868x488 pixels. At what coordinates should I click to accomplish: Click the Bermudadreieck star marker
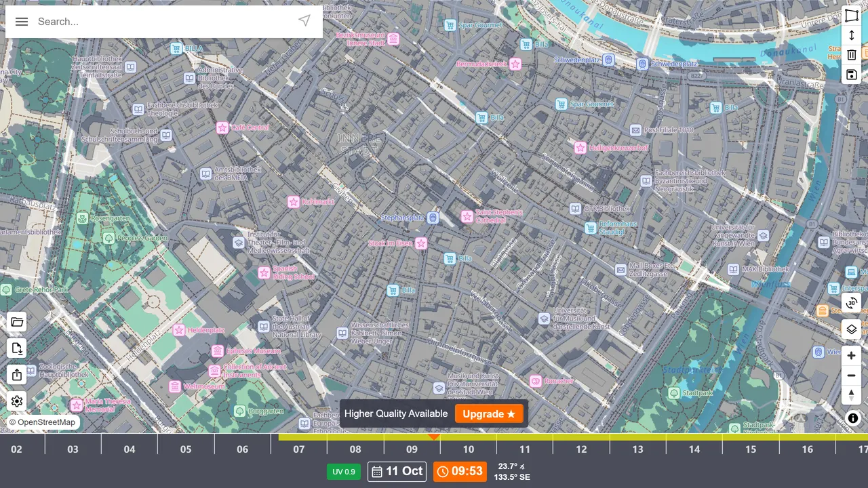coord(515,64)
